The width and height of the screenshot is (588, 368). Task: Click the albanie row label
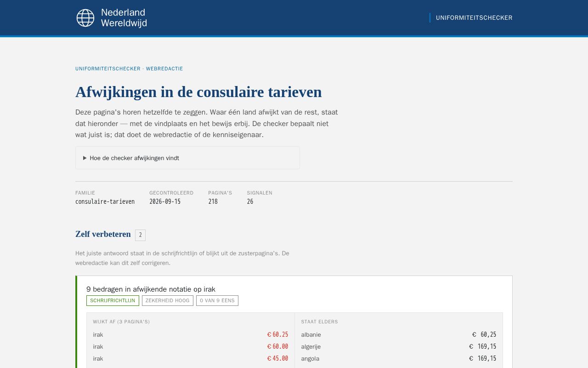coord(311,335)
